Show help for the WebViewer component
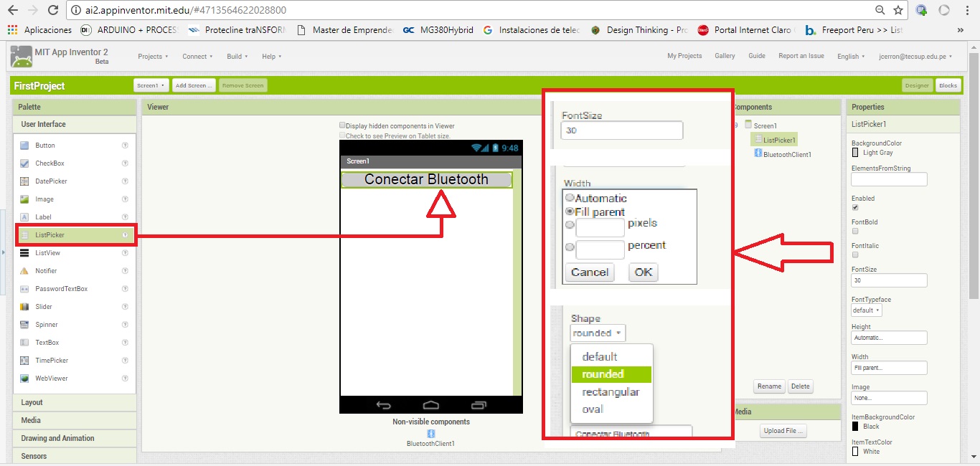Viewport: 980px width, 466px height. (x=125, y=379)
